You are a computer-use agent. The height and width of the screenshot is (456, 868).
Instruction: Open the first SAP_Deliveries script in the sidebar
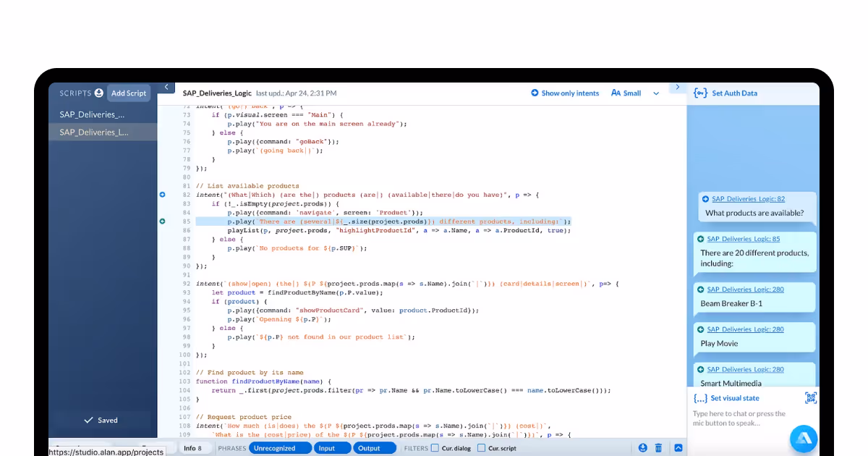click(x=103, y=114)
